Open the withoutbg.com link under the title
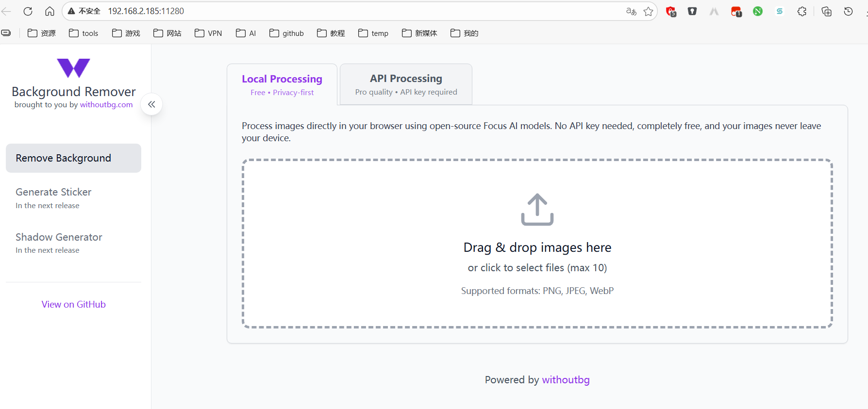Screen dimensions: 868x409 pyautogui.click(x=106, y=105)
